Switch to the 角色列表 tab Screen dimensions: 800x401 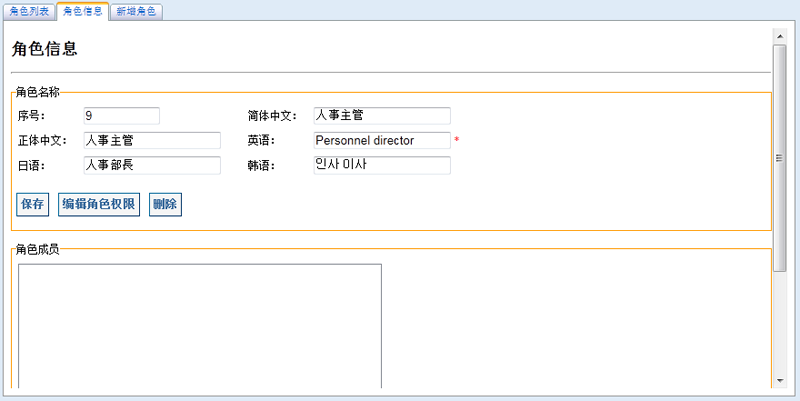coord(29,12)
